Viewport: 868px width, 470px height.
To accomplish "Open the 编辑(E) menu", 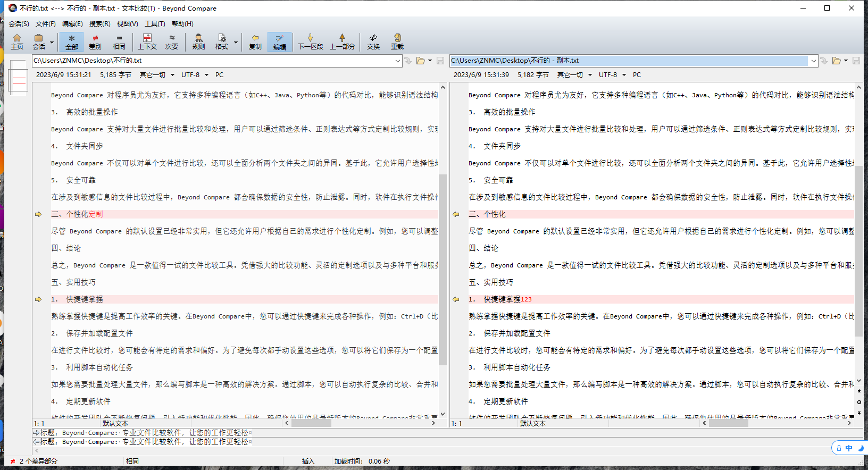I will (72, 23).
